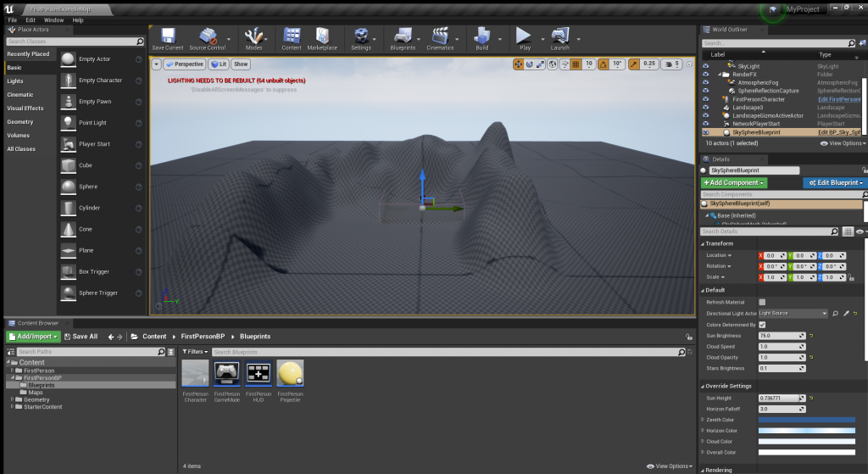Click the Play toolbar icon
Viewport: 868px width, 474px height.
[x=524, y=36]
